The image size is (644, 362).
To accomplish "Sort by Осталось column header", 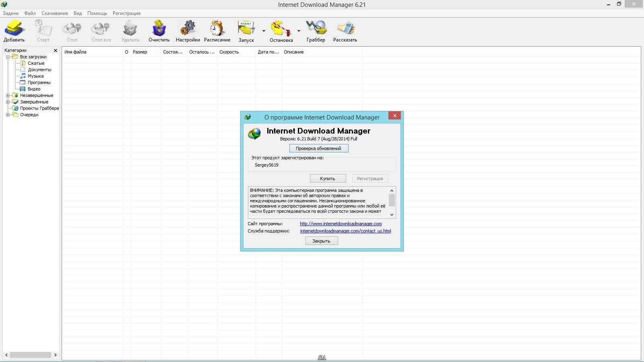I will click(x=202, y=52).
